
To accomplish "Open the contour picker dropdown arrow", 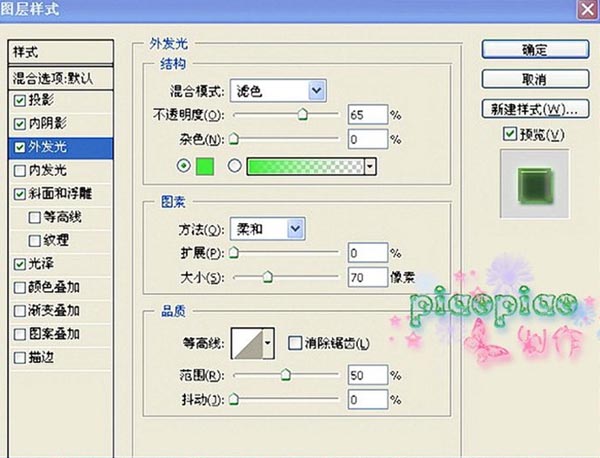I will pos(268,344).
